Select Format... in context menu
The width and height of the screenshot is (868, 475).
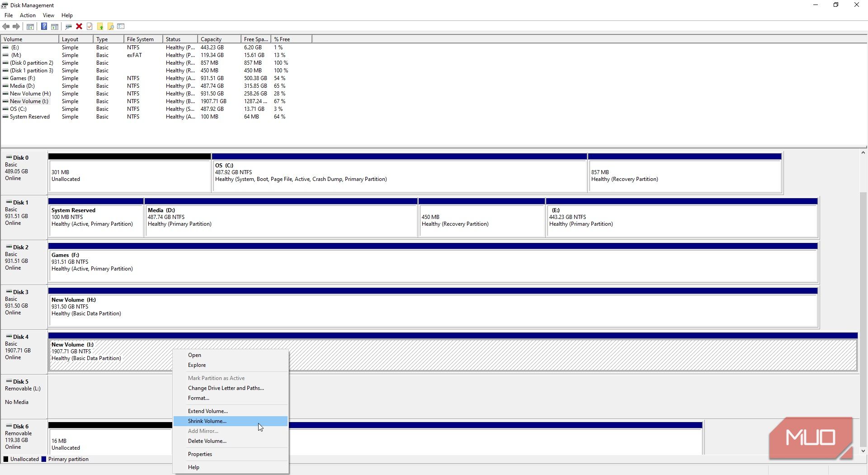click(x=231, y=398)
